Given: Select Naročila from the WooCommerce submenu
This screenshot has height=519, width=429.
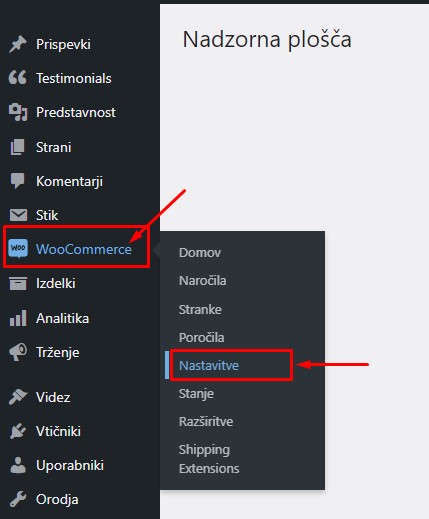Looking at the screenshot, I should [x=203, y=281].
